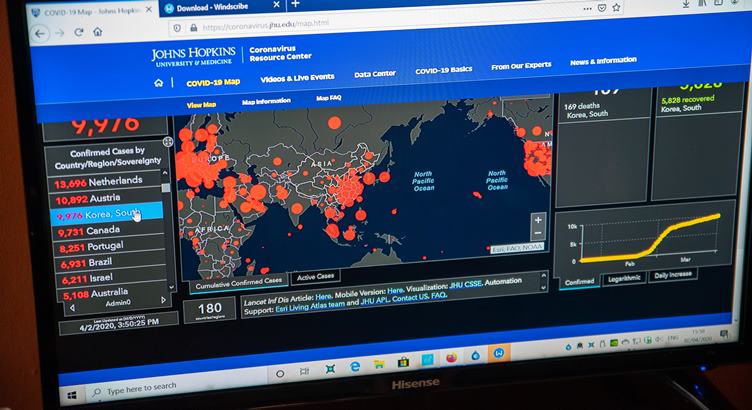
Task: Click the tracking protection shield icon
Action: coord(177,28)
